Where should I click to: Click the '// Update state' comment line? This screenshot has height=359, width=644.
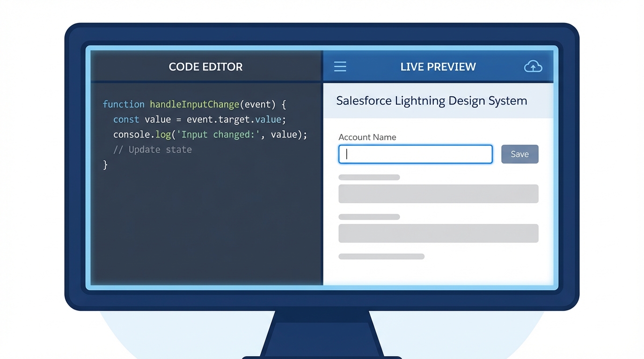click(153, 150)
